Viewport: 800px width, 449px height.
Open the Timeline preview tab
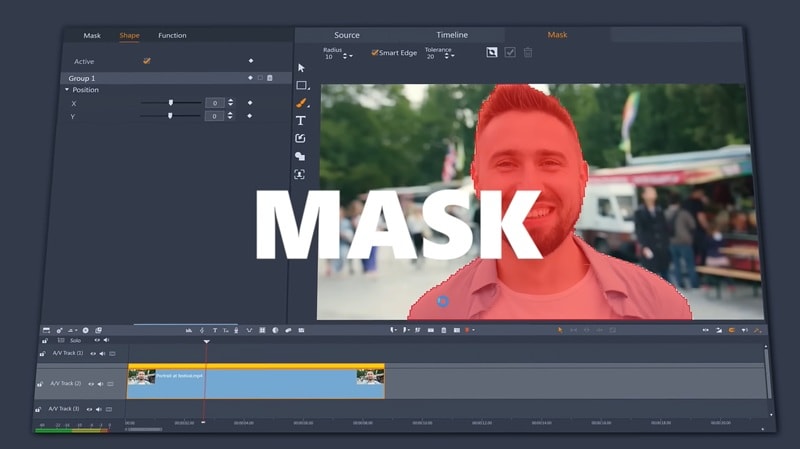pos(452,35)
